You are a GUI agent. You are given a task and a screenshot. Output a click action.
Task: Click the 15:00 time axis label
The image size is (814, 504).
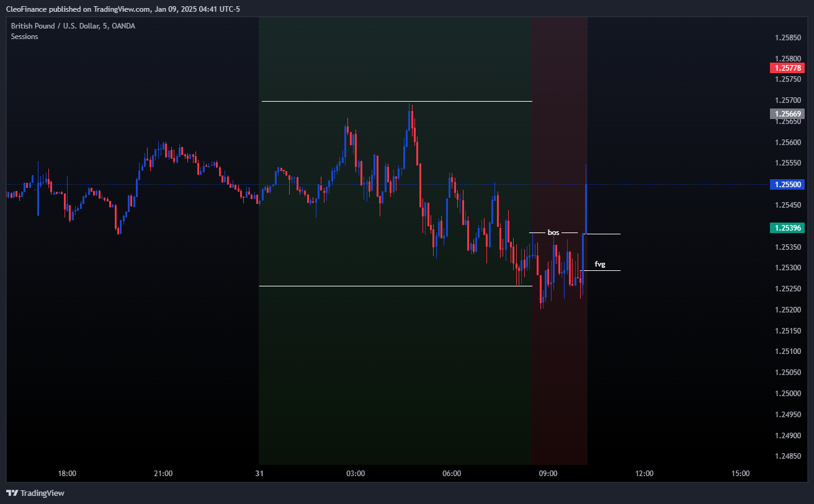click(740, 474)
